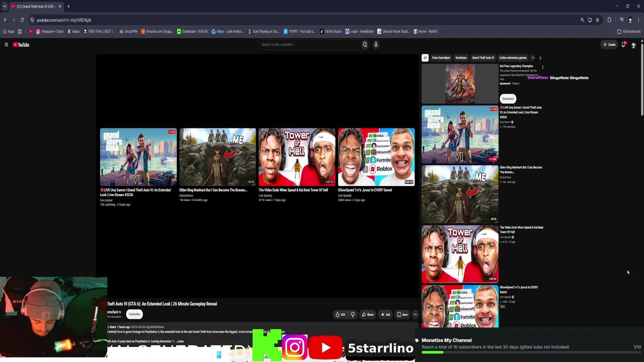Open the Dashboard KV8.GG bookmark
This screenshot has height=362, width=644.
tap(192, 32)
